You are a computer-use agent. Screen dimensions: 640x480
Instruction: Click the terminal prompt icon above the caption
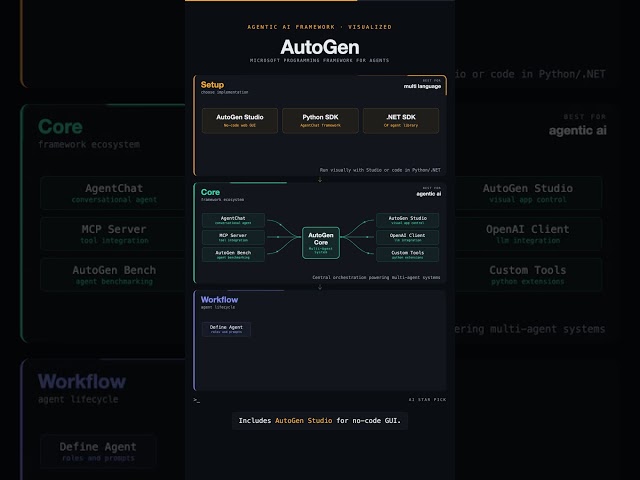click(197, 400)
